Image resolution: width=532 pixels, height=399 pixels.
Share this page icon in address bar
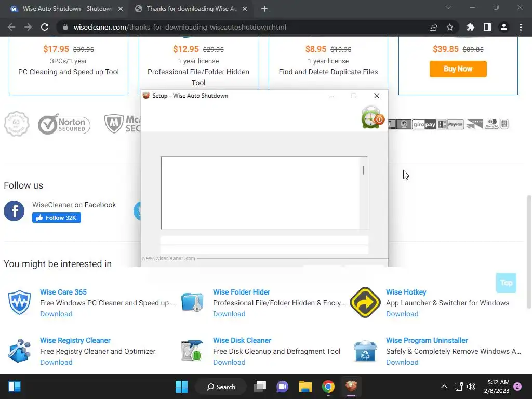point(433,27)
